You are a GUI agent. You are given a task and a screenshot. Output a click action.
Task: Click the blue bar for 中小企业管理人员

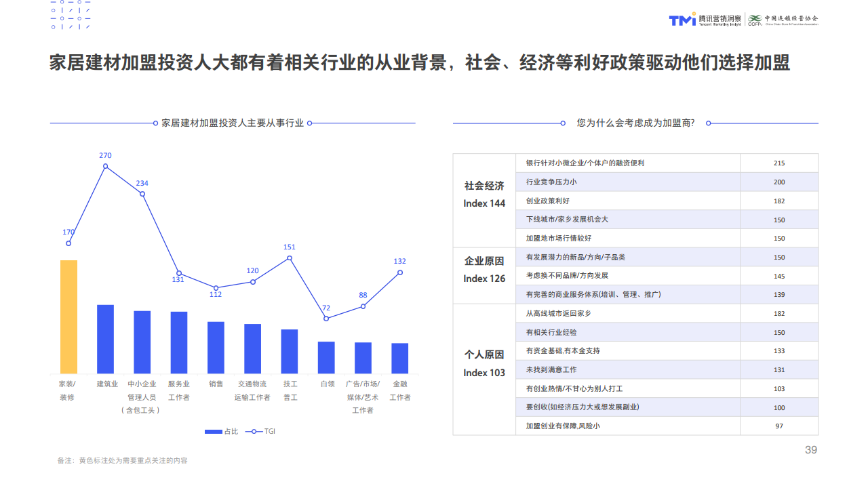click(142, 342)
